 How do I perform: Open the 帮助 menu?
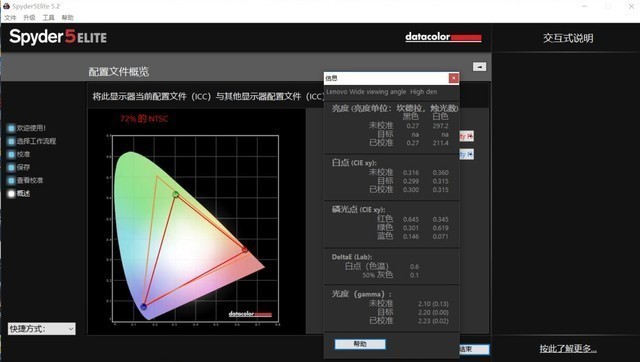(67, 18)
